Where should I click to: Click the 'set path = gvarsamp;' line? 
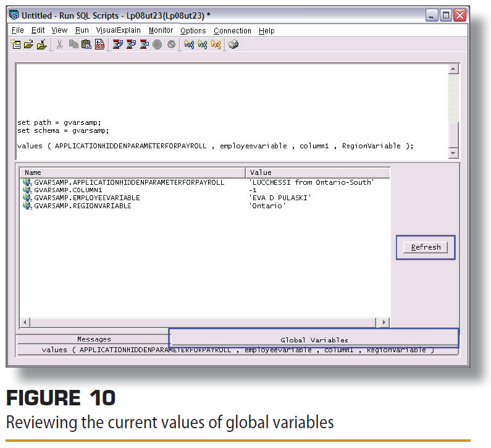tap(59, 122)
